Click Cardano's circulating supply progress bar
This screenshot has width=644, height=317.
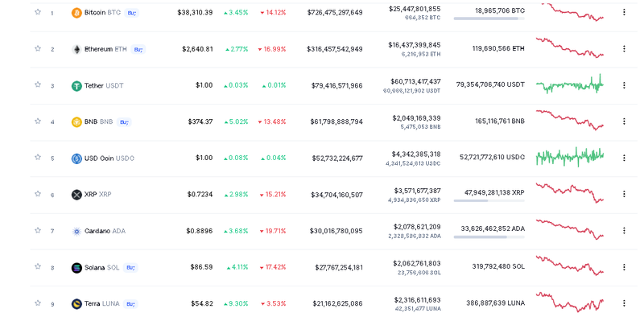coord(489,237)
